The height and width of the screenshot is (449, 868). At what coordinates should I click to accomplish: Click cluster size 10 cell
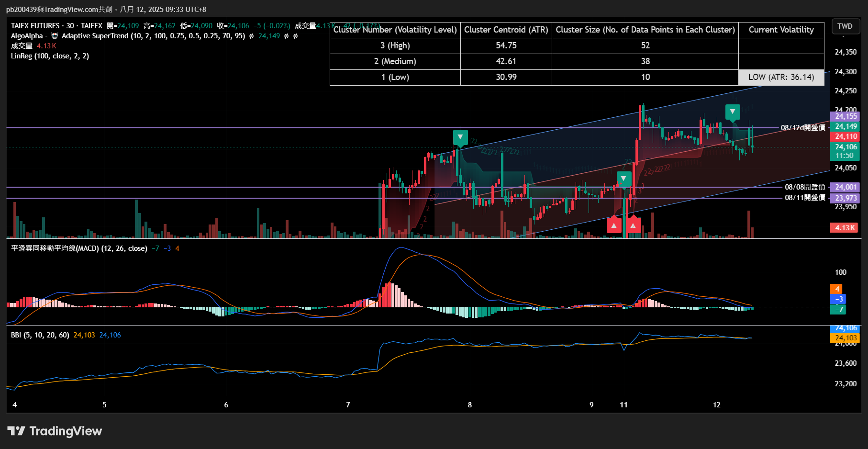(x=645, y=77)
